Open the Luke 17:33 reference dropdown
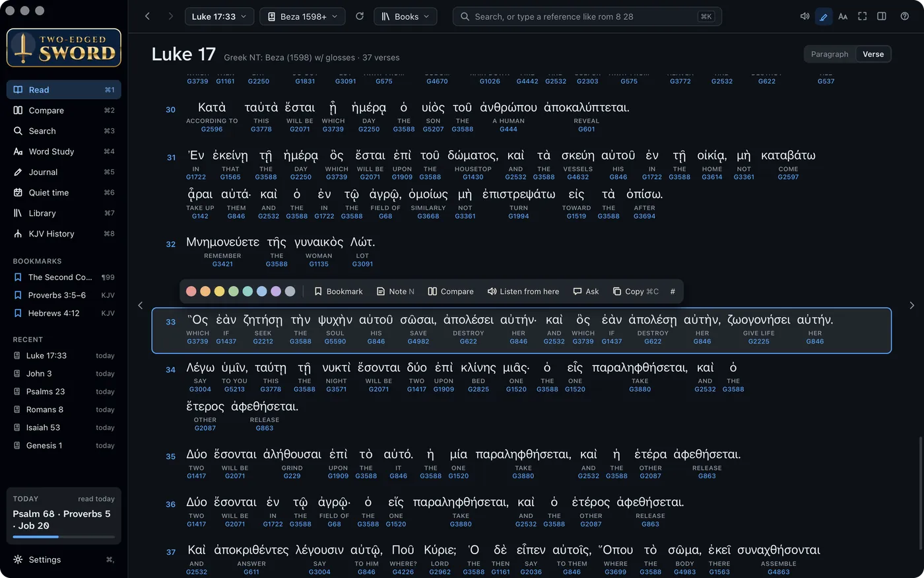 [x=219, y=17]
